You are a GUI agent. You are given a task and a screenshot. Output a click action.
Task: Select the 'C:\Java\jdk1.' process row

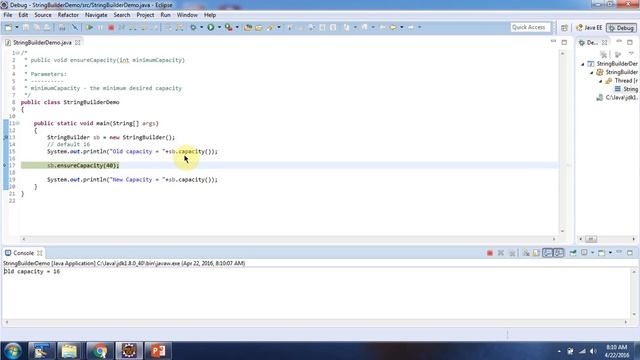point(617,98)
